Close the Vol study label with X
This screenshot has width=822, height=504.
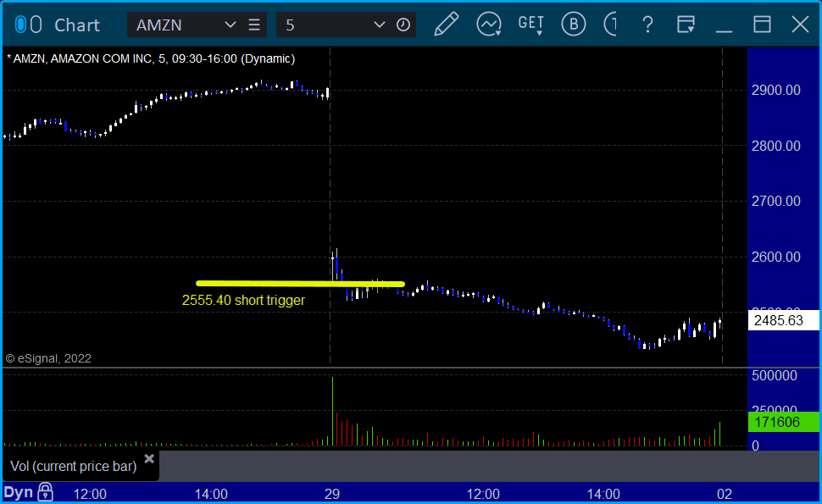[x=149, y=459]
